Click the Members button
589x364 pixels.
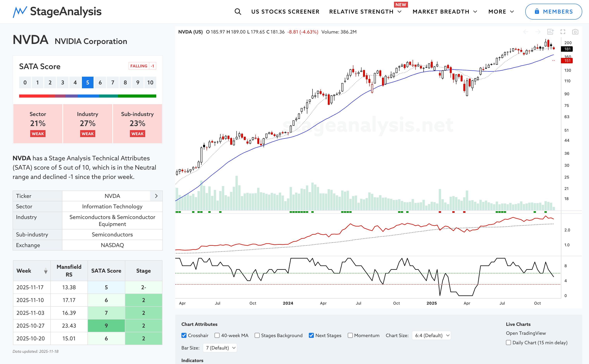(553, 12)
